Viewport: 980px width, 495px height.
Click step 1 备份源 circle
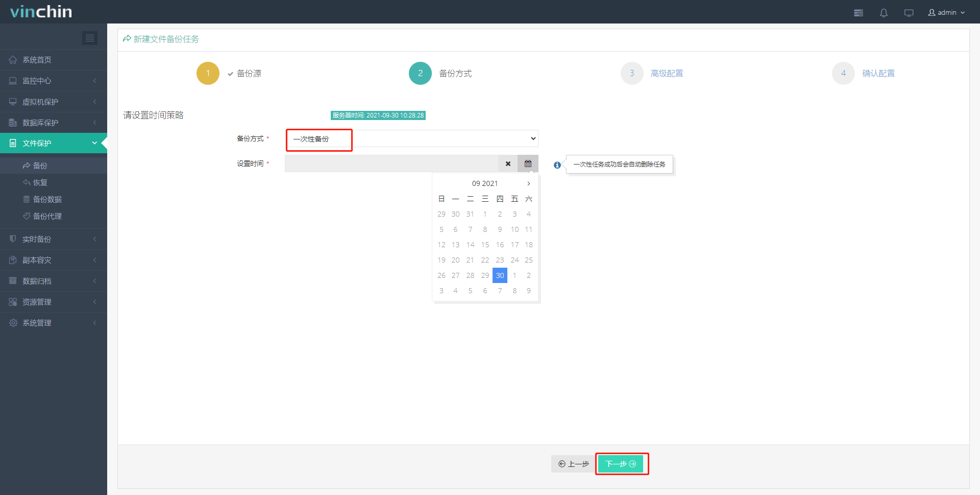pos(208,73)
